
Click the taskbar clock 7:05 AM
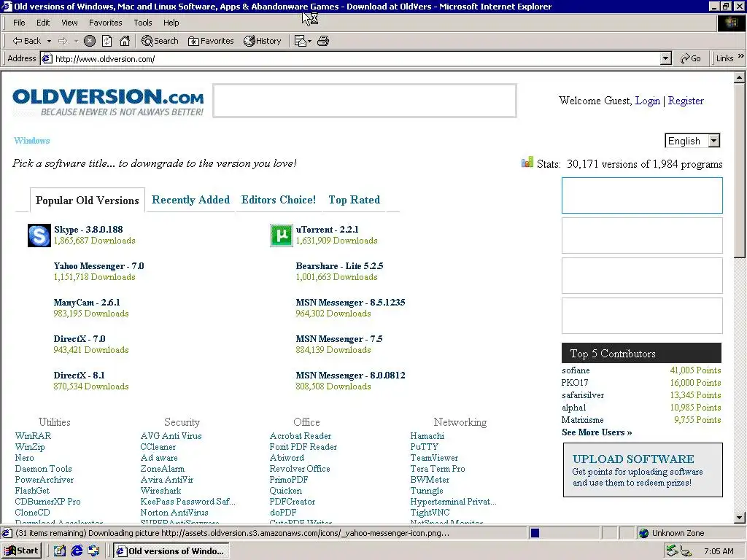tap(719, 551)
